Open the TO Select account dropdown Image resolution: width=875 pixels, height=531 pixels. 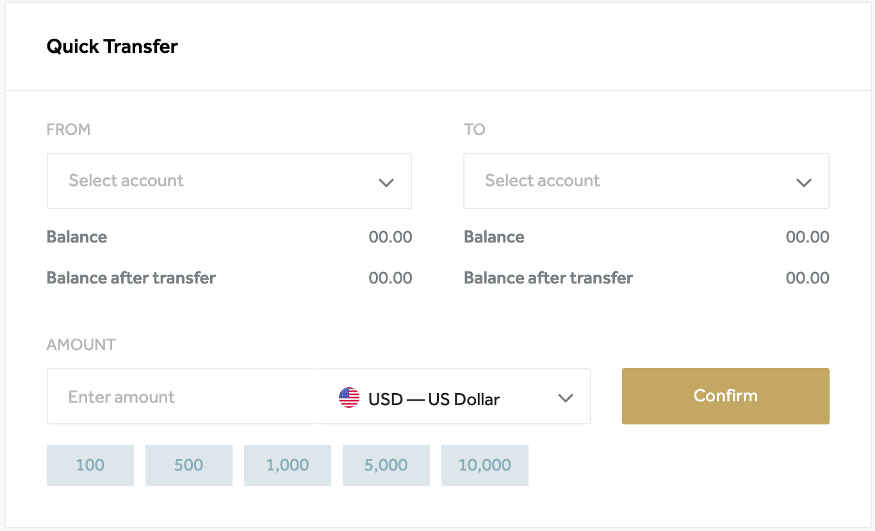[x=646, y=181]
